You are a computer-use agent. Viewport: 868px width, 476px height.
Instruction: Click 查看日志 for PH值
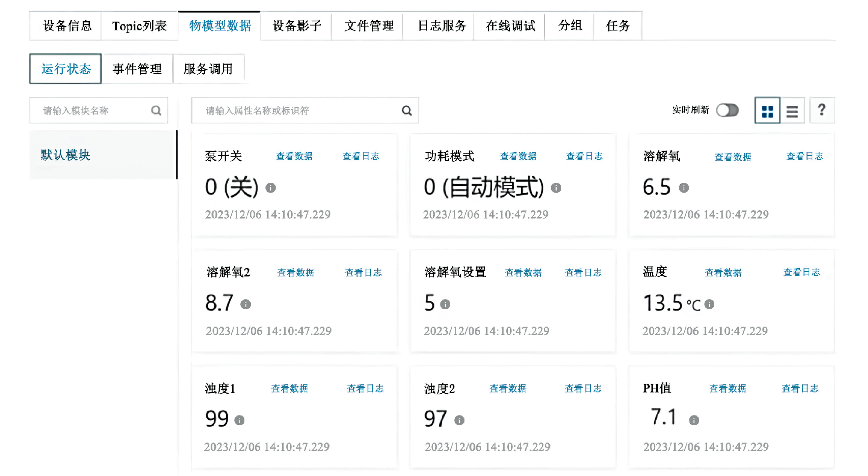pyautogui.click(x=800, y=389)
